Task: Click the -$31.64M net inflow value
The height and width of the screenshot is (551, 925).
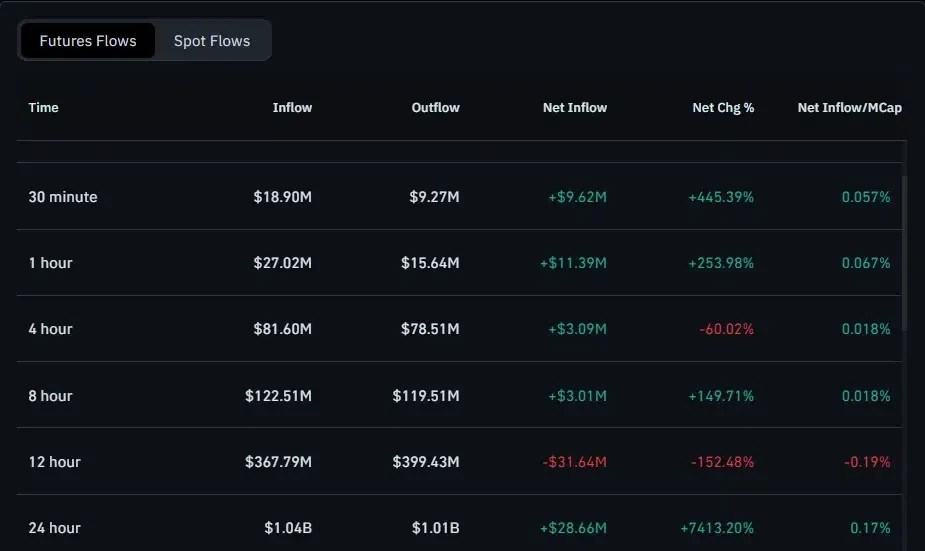Action: pos(575,462)
